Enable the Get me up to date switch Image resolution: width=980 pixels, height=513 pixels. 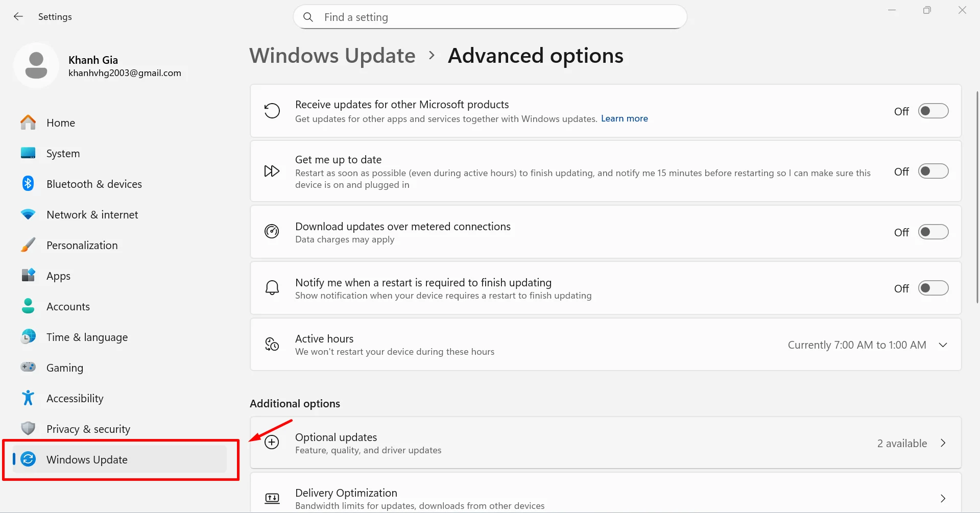[x=933, y=172]
